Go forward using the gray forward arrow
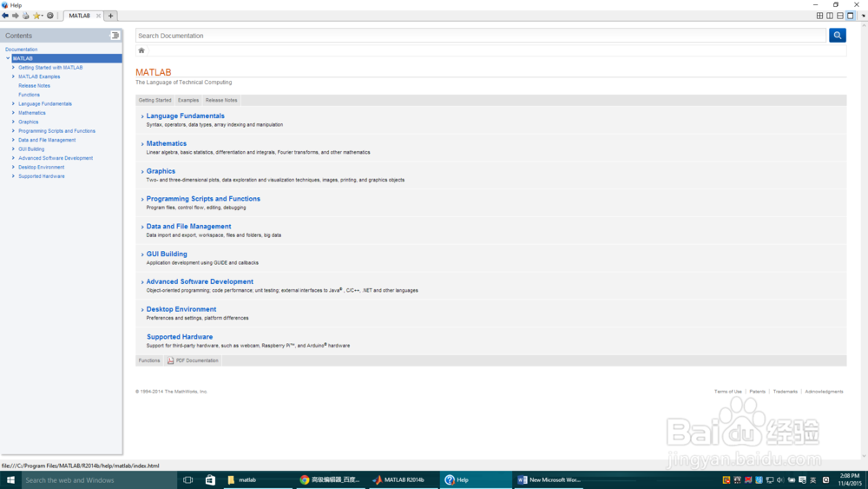Viewport: 868px width, 489px height. 16,16
